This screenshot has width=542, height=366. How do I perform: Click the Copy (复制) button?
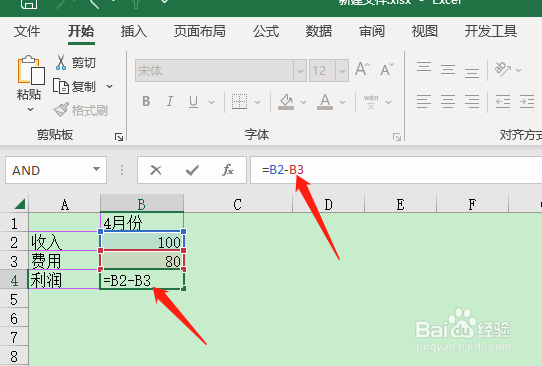click(74, 86)
